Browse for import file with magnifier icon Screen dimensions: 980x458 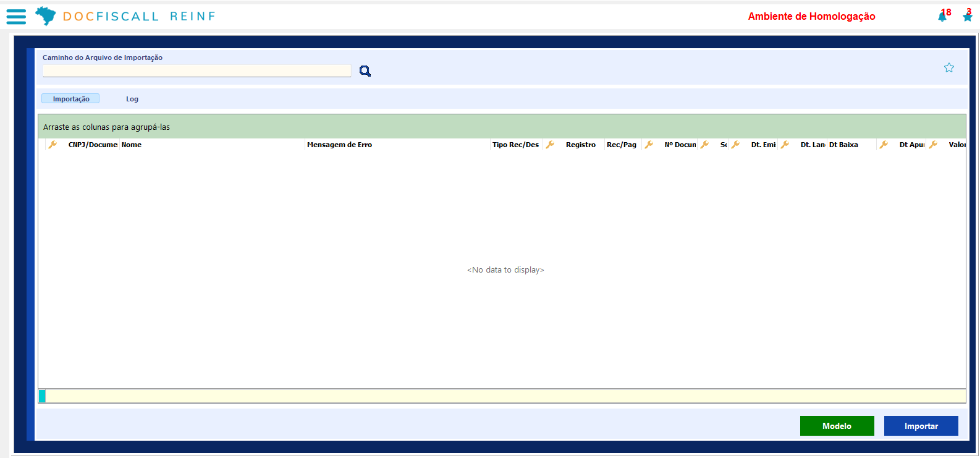click(x=365, y=71)
